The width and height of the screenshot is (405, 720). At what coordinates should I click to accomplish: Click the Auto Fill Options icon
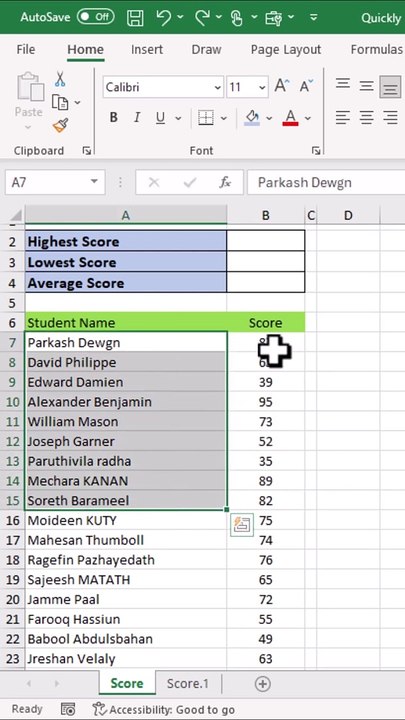242,524
